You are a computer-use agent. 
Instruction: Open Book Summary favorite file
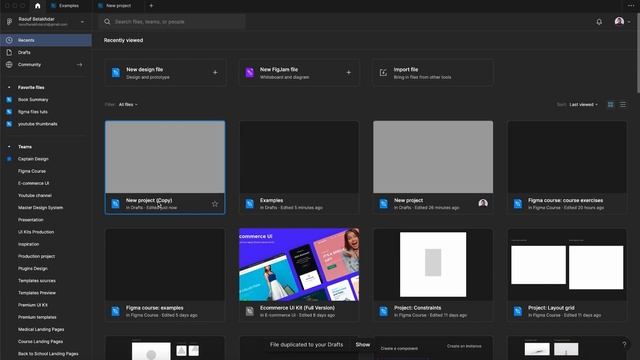[33, 100]
